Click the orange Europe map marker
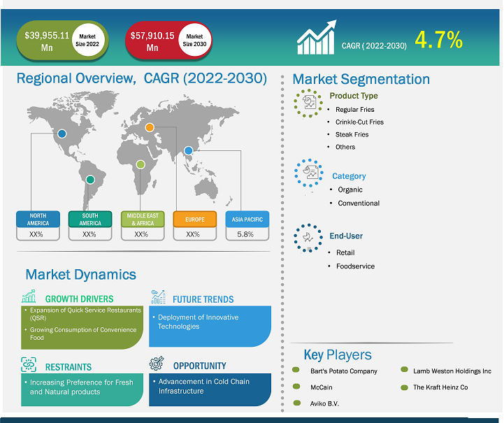The height and width of the screenshot is (423, 504). pyautogui.click(x=149, y=127)
